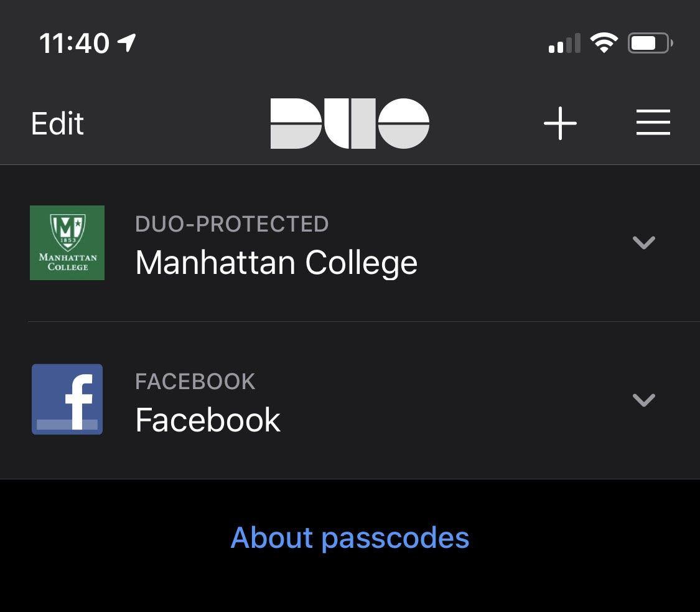Select the FACEBOOK section header label

tap(195, 381)
